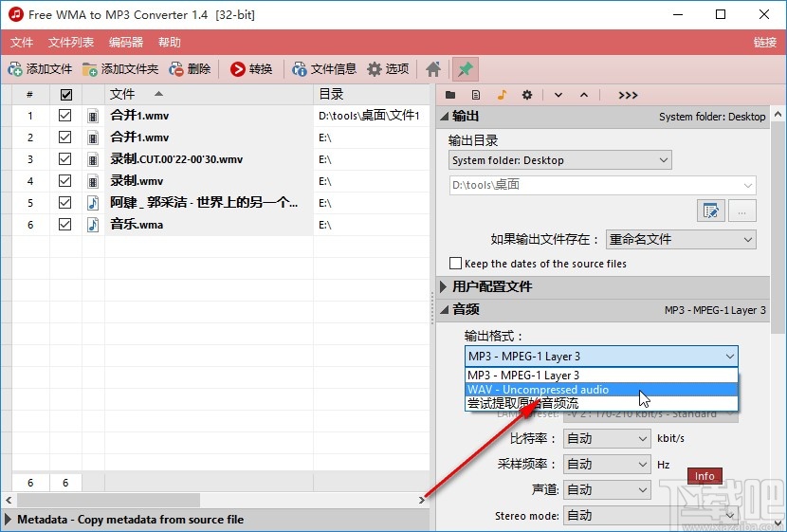
Task: Click the small gear icon in the panel toolbar
Action: tap(527, 95)
